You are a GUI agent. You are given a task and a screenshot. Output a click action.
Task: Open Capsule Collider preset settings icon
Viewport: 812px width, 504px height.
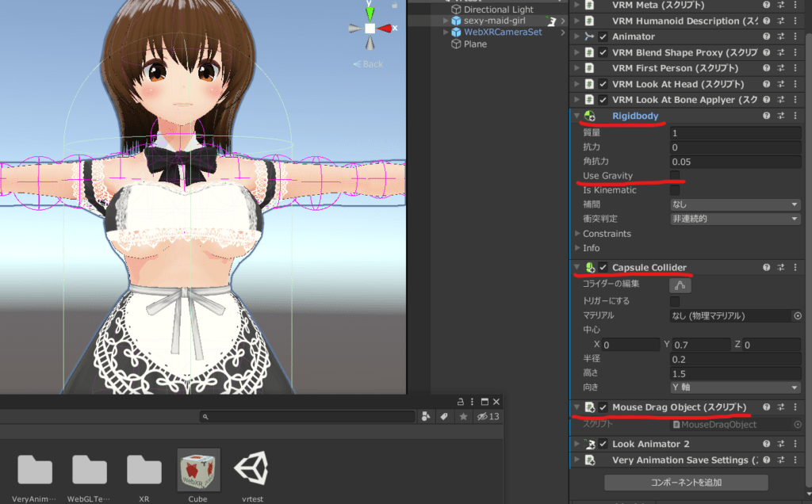[x=781, y=267]
